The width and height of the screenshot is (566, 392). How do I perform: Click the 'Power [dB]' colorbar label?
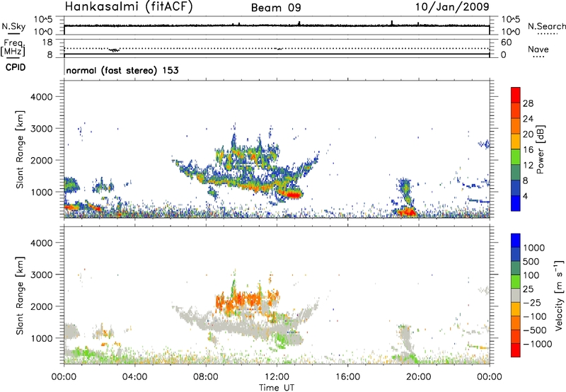click(x=541, y=149)
